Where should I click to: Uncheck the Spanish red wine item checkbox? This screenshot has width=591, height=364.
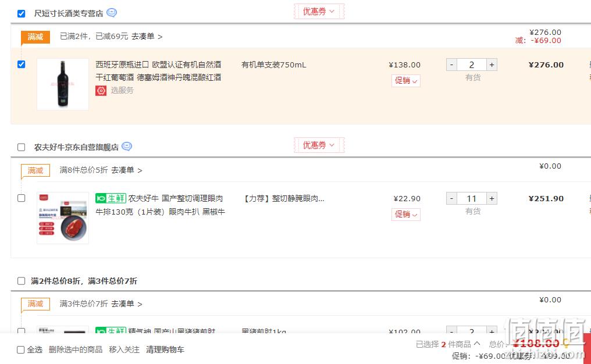21,65
